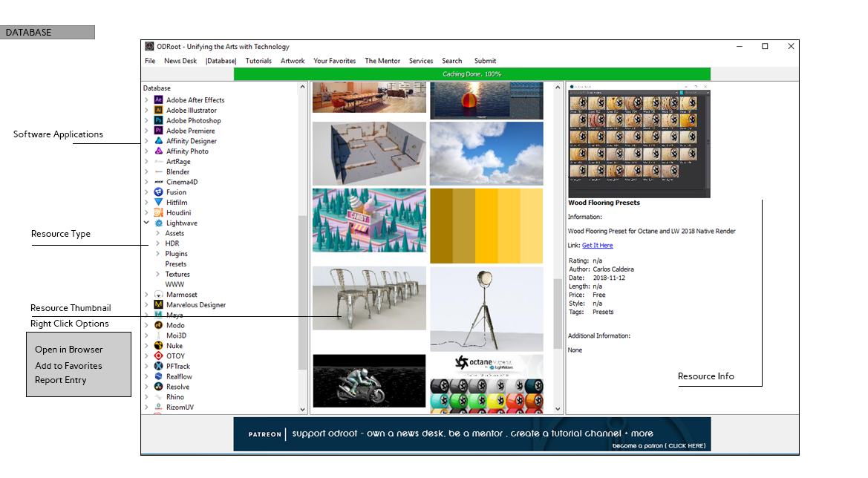Expand the HDR subcategory under Lightwave
This screenshot has height=478, width=868.
click(157, 243)
